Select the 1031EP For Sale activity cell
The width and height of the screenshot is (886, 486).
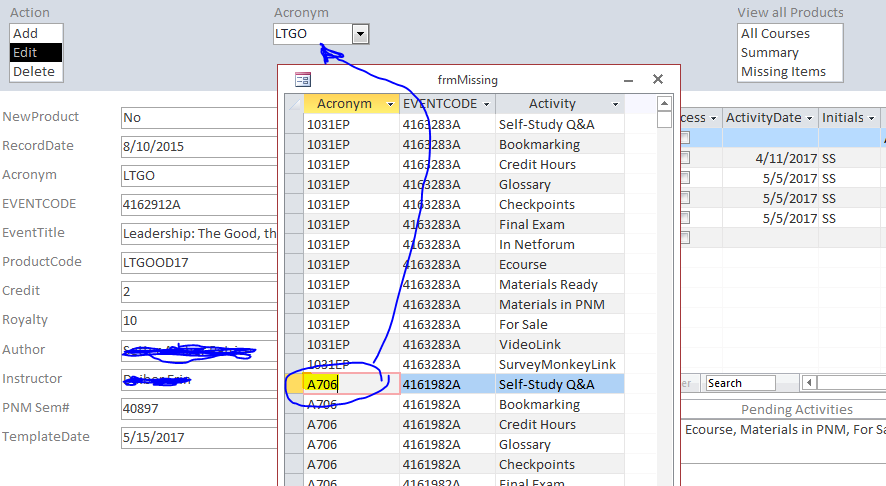[x=560, y=324]
